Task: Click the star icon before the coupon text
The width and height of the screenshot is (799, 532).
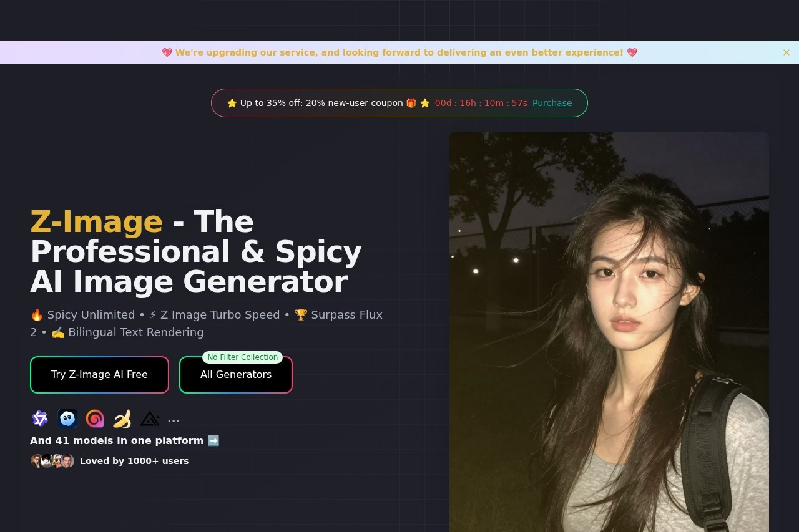Action: point(232,102)
